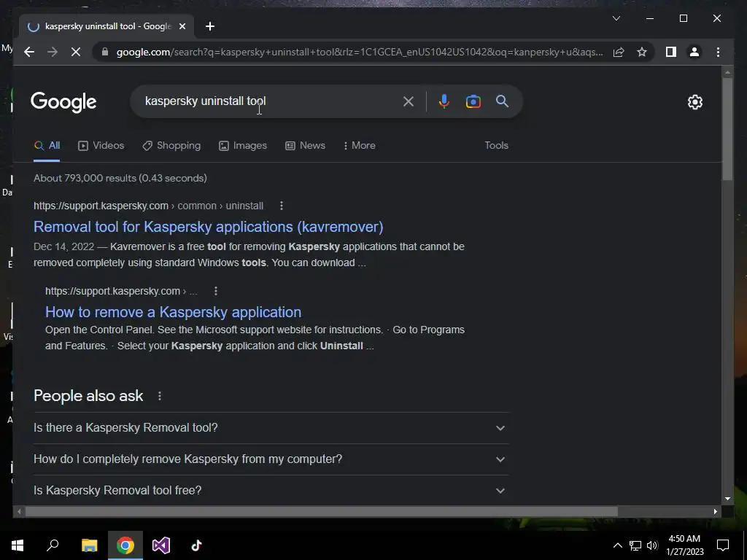Image resolution: width=747 pixels, height=560 pixels.
Task: Open Removal tool for Kaspersky applications result
Action: tap(208, 227)
